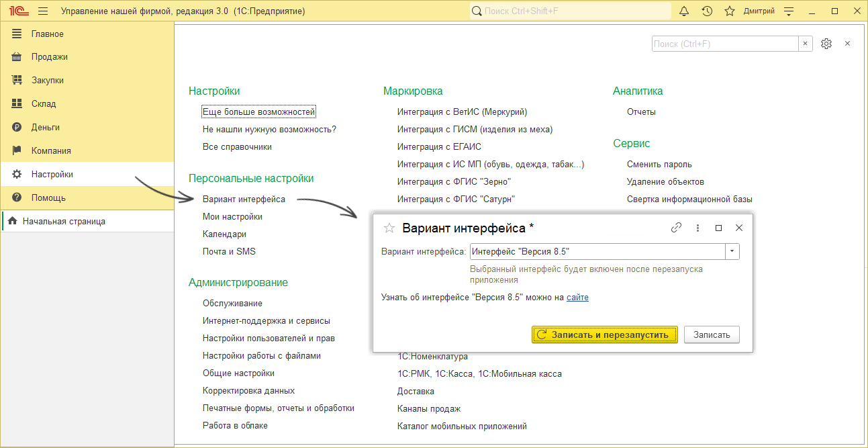
Task: Open Еще больше возможностей
Action: pyautogui.click(x=259, y=112)
